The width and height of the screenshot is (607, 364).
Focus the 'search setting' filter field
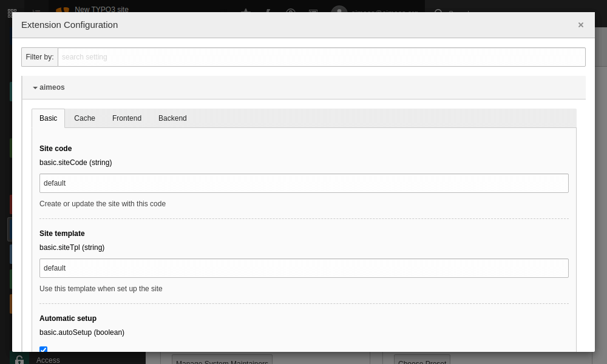[321, 57]
